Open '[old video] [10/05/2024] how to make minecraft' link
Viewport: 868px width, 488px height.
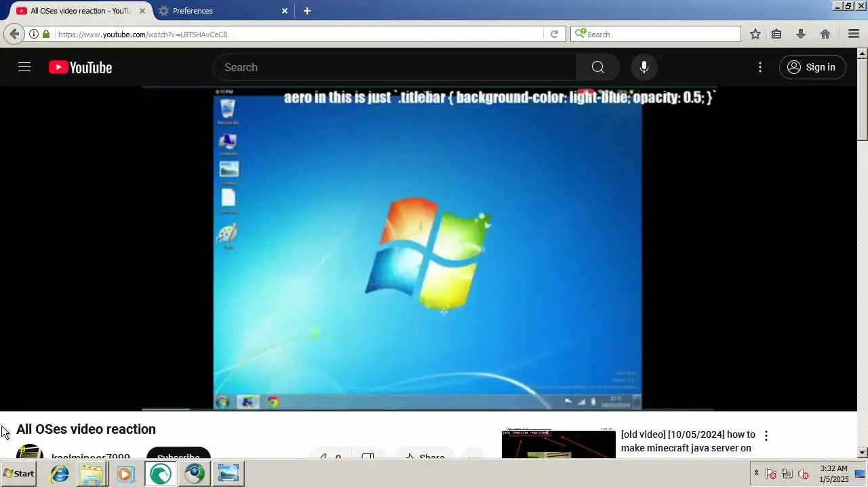pos(688,441)
